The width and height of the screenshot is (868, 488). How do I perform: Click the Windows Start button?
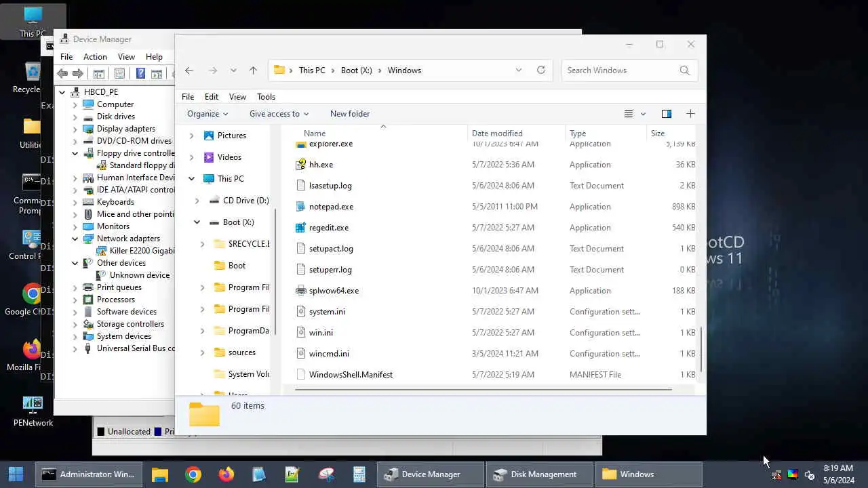(16, 474)
